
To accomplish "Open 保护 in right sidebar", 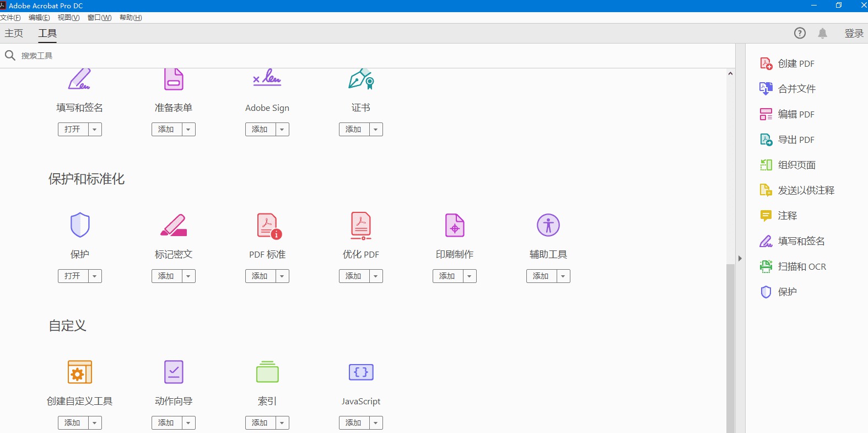I will point(778,292).
